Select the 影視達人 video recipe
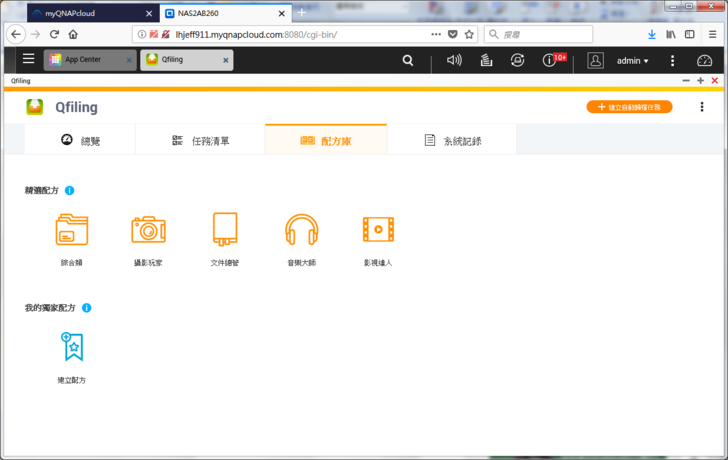This screenshot has height=460, width=728. click(x=378, y=231)
